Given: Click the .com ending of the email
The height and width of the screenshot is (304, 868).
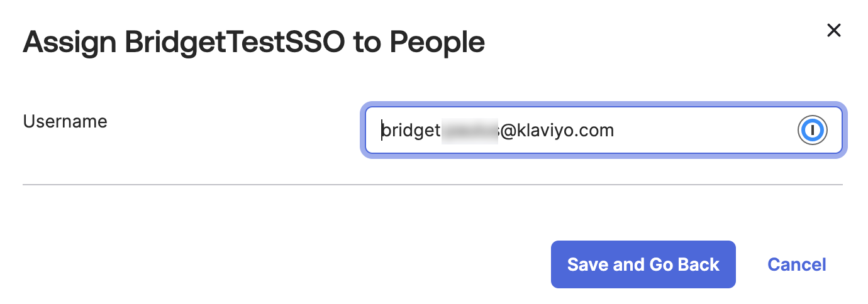Looking at the screenshot, I should [596, 131].
